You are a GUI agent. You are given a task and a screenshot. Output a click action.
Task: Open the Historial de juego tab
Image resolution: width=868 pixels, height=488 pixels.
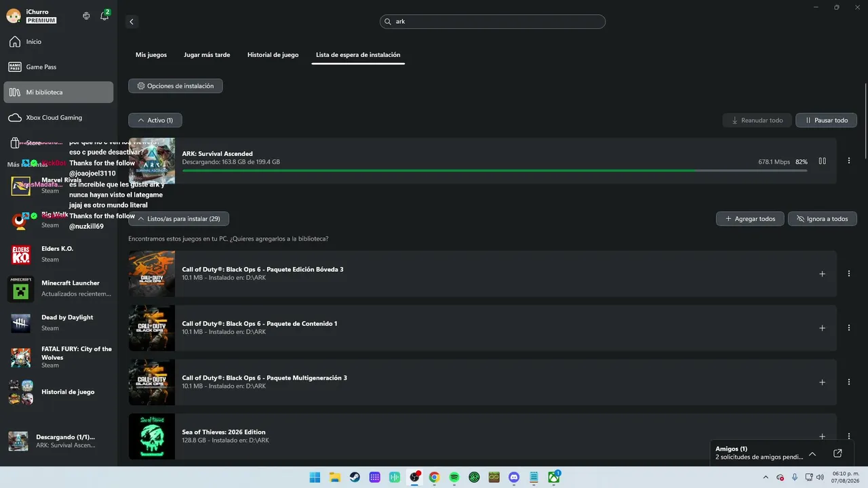(x=273, y=55)
